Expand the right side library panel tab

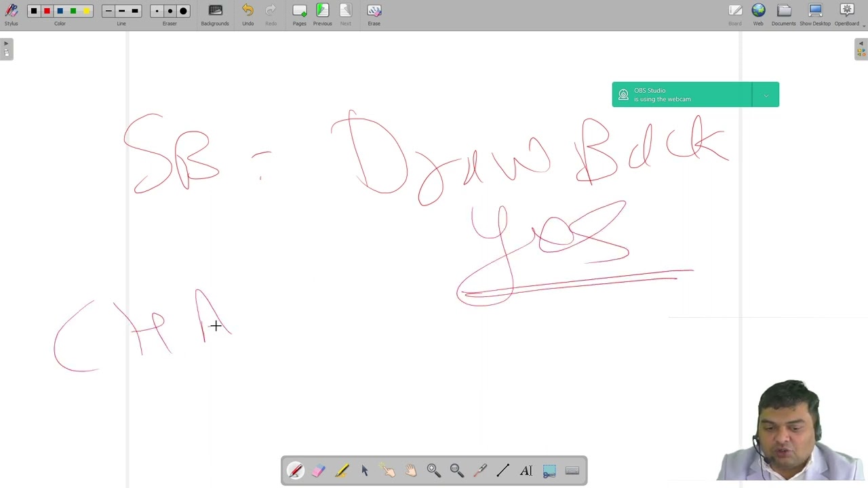[x=861, y=49]
